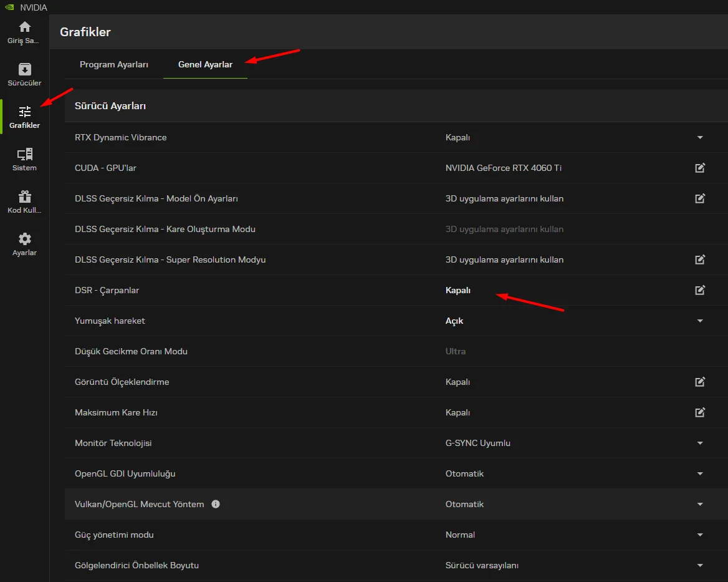Edit DSR - Çarpanlar setting
The width and height of the screenshot is (728, 582).
pos(700,290)
